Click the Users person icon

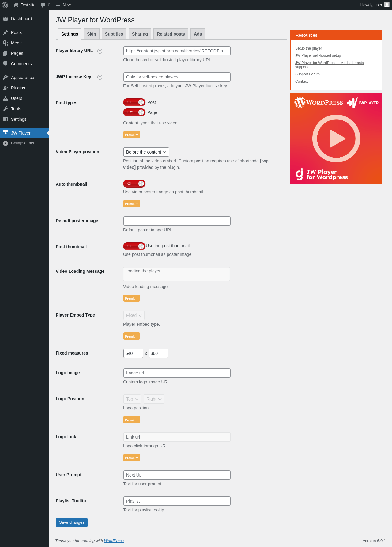(6, 98)
